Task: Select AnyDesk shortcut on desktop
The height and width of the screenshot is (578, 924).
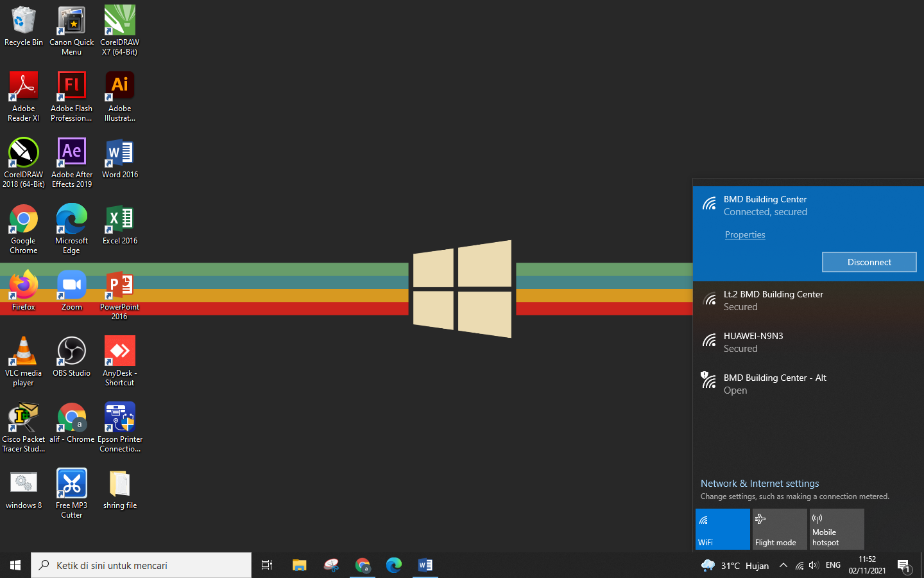Action: tap(120, 362)
